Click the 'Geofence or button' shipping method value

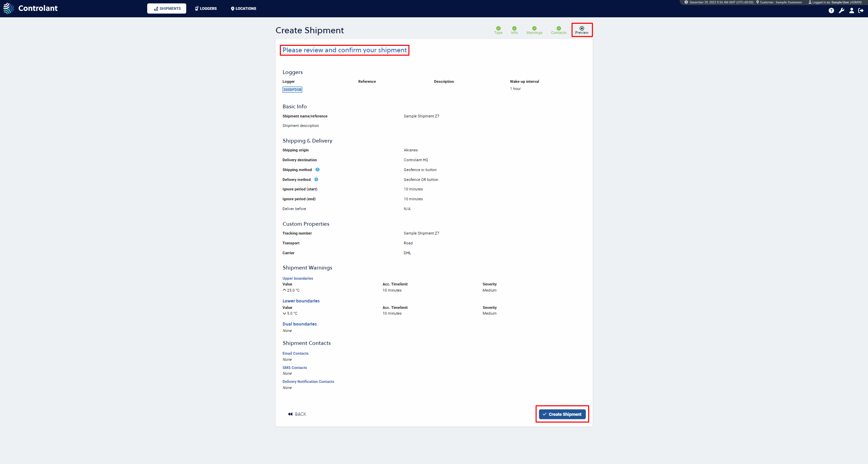420,170
